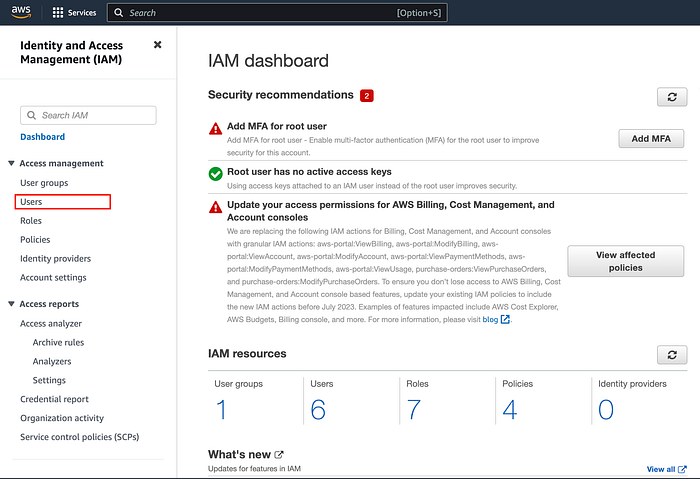Open Archive rules under Access analyzer

(58, 342)
